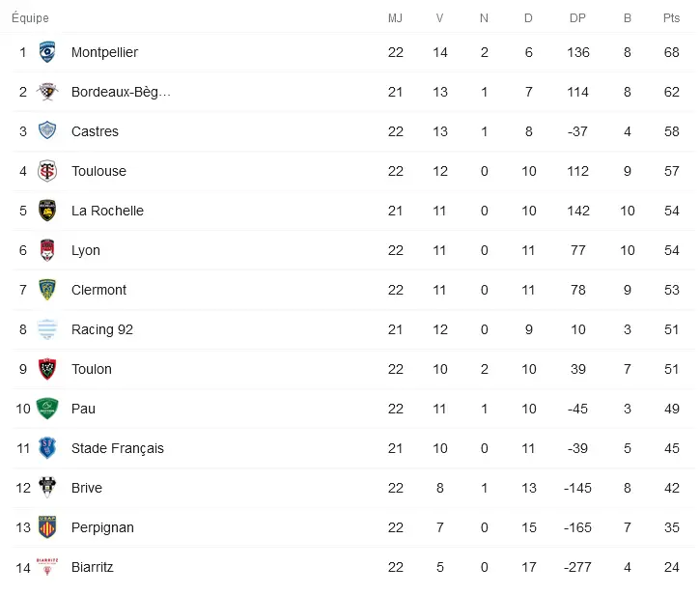Click the Toulon team crest

[x=46, y=369]
